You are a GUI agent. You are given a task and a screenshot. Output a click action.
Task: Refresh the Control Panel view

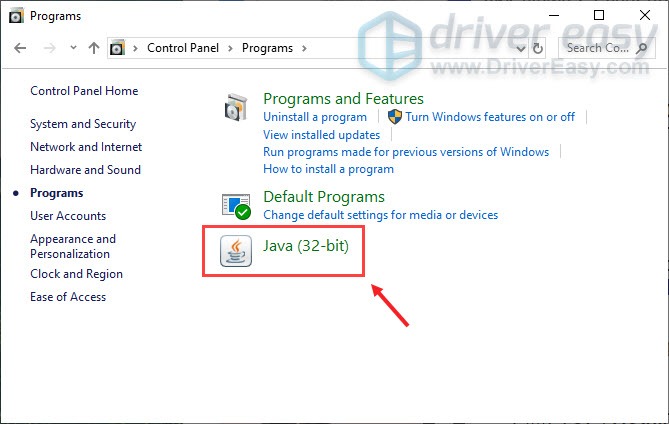538,49
